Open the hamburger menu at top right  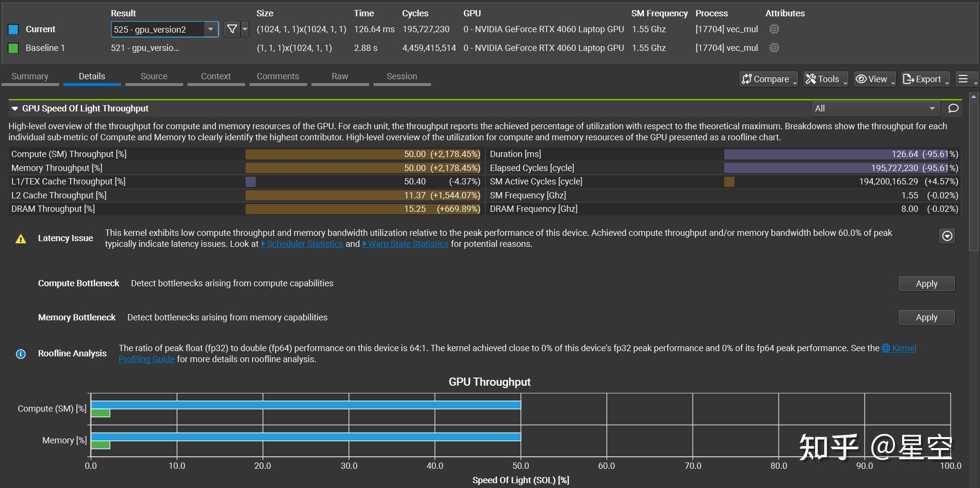[964, 79]
